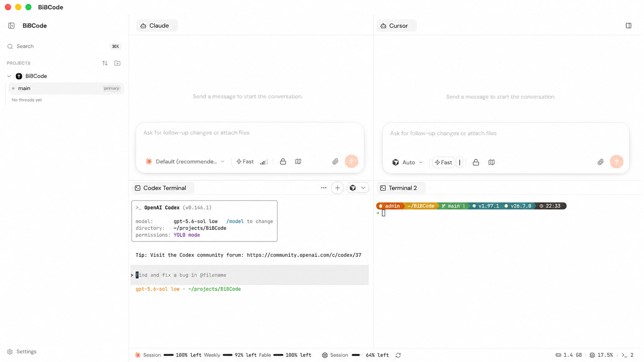Select the main branch row

(66, 88)
